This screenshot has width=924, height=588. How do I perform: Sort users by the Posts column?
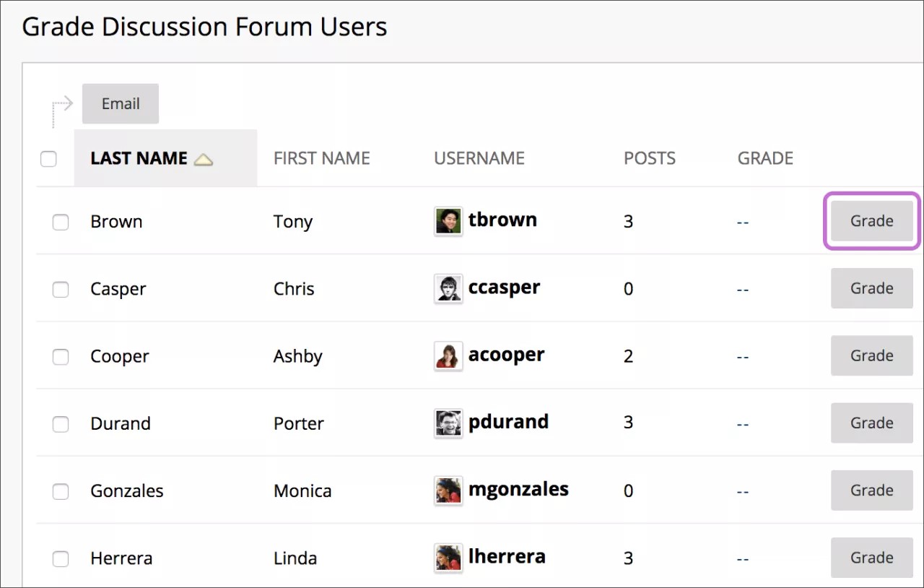point(649,157)
